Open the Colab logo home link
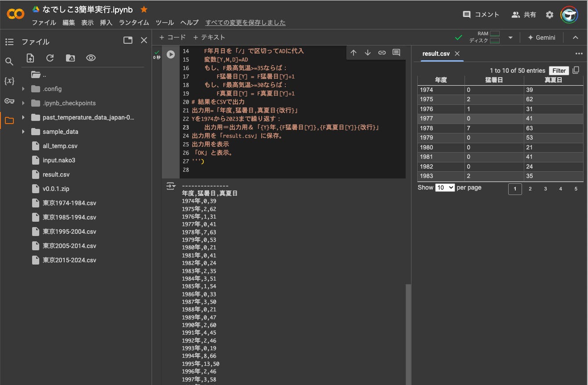Screen dimensions: 588x385 (x=16, y=15)
